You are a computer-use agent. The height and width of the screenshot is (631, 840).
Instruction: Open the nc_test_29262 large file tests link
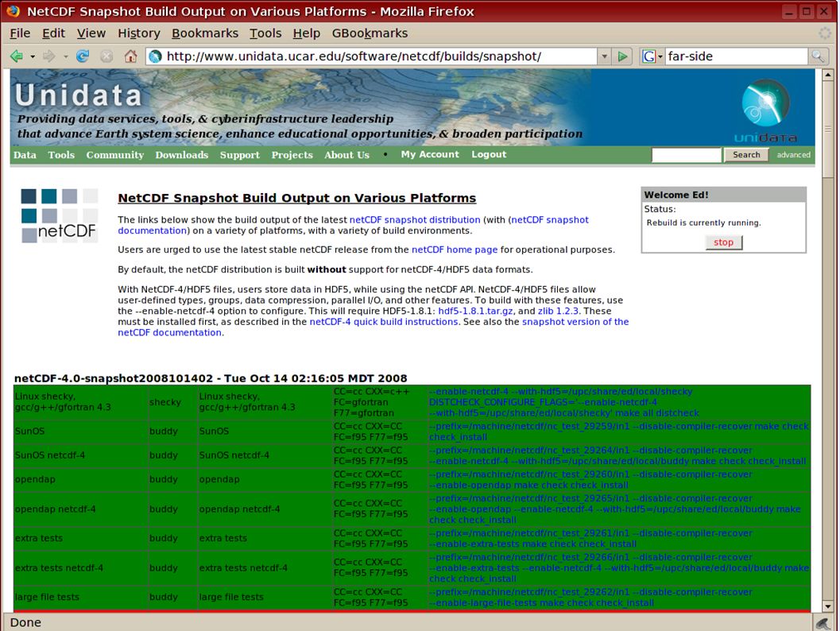tap(590, 598)
